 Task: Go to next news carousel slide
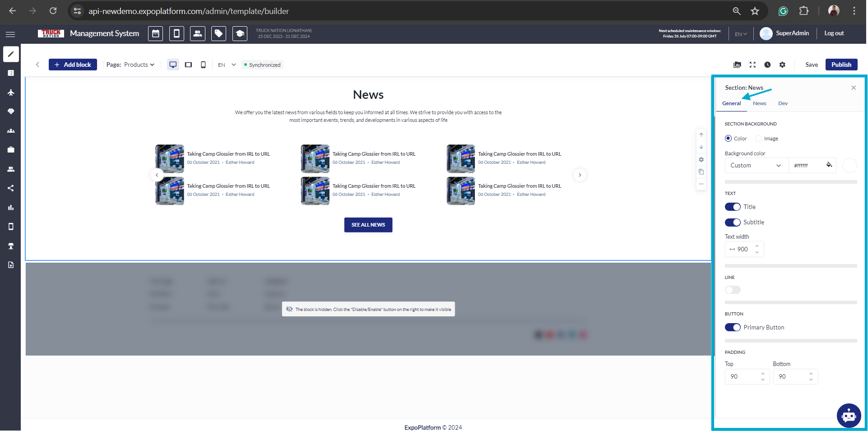point(580,175)
